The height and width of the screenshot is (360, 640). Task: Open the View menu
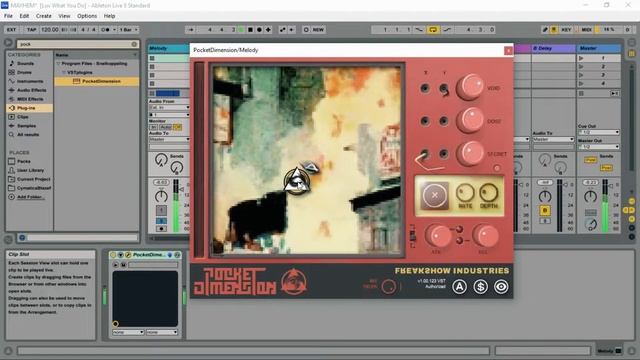(64, 16)
